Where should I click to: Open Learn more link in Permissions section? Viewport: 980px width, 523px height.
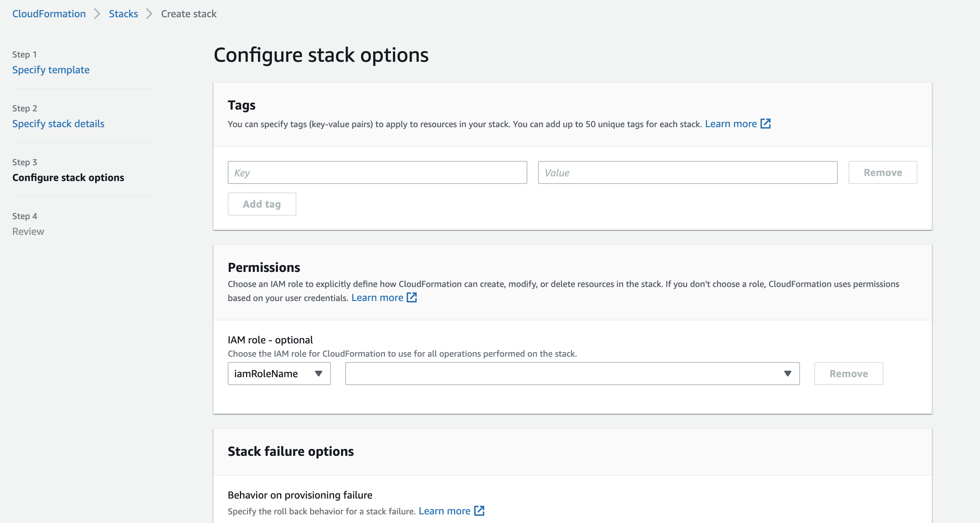(378, 297)
